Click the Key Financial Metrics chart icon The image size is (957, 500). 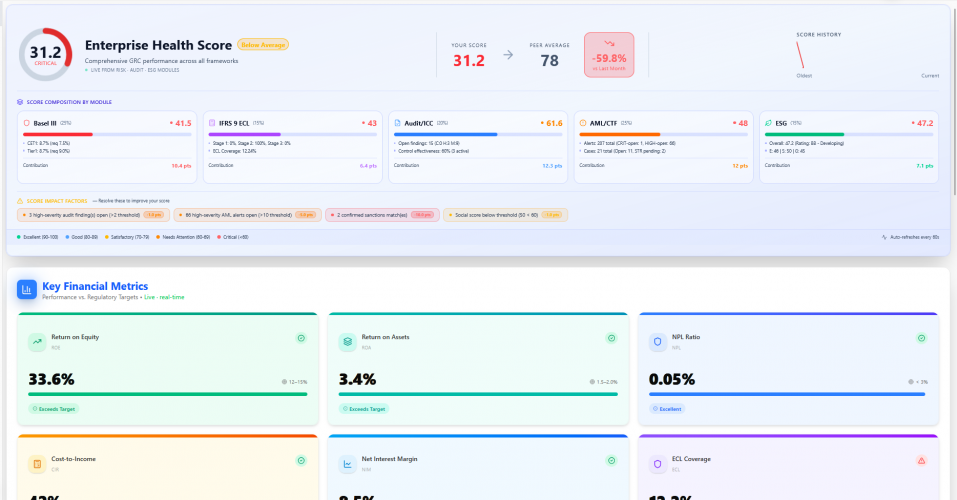27,290
